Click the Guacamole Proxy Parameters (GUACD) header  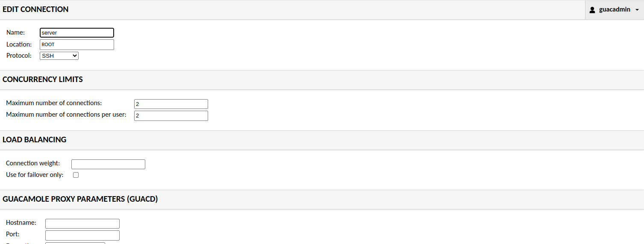[x=80, y=199]
